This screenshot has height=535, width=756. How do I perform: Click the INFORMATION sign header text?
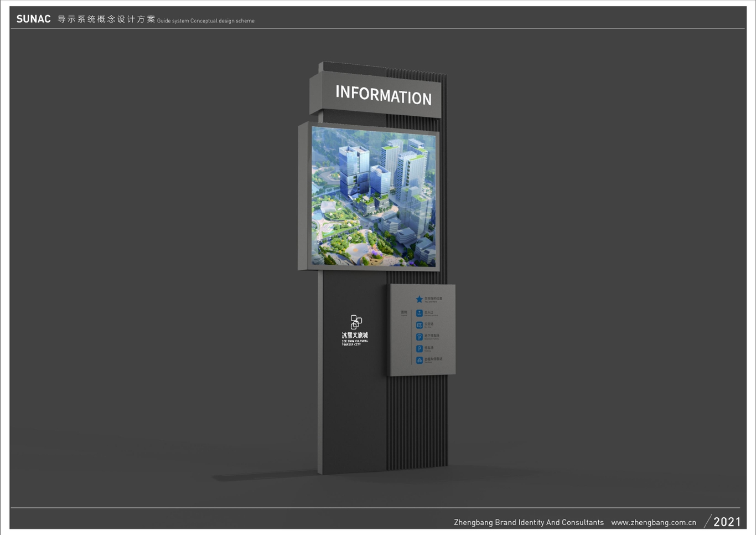384,95
